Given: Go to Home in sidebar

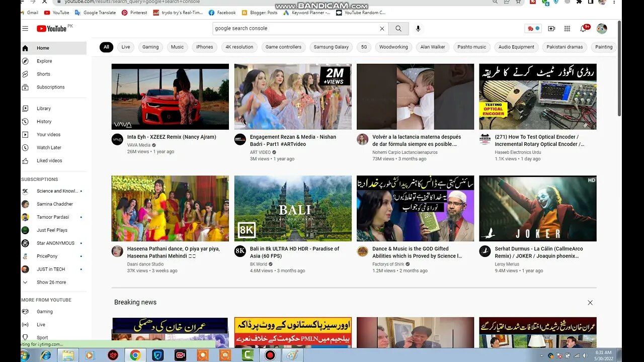Looking at the screenshot, I should pos(53,48).
